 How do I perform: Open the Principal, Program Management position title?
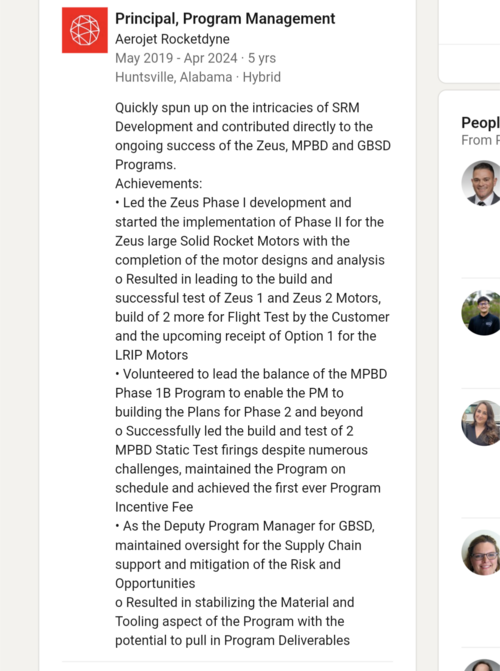tap(225, 19)
